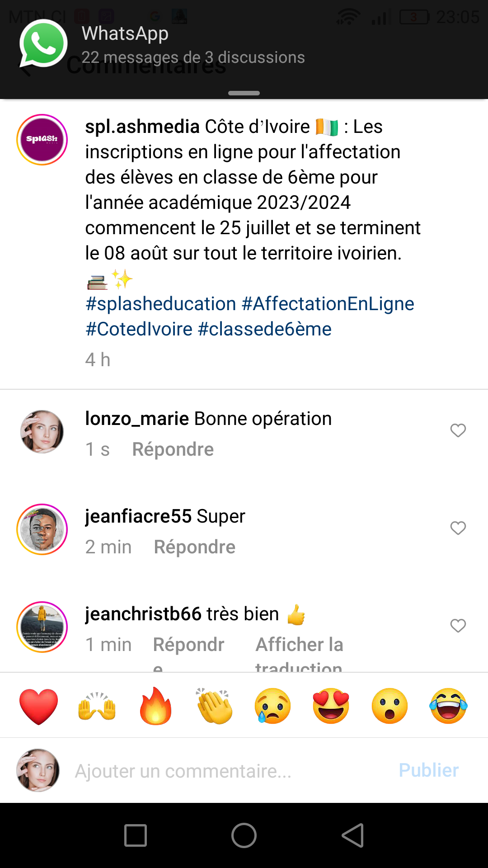488x868 pixels.
Task: Tap the fire emoji reaction
Action: pos(155,706)
